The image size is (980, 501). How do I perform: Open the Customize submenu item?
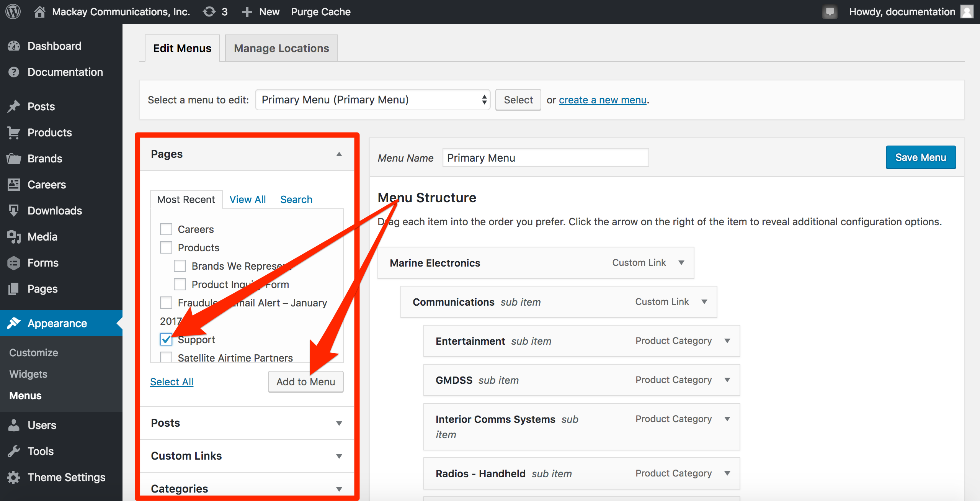pos(34,353)
